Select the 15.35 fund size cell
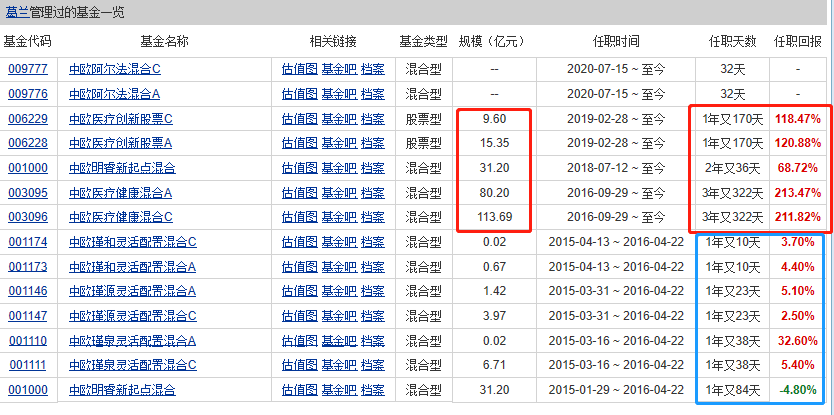 click(x=494, y=143)
